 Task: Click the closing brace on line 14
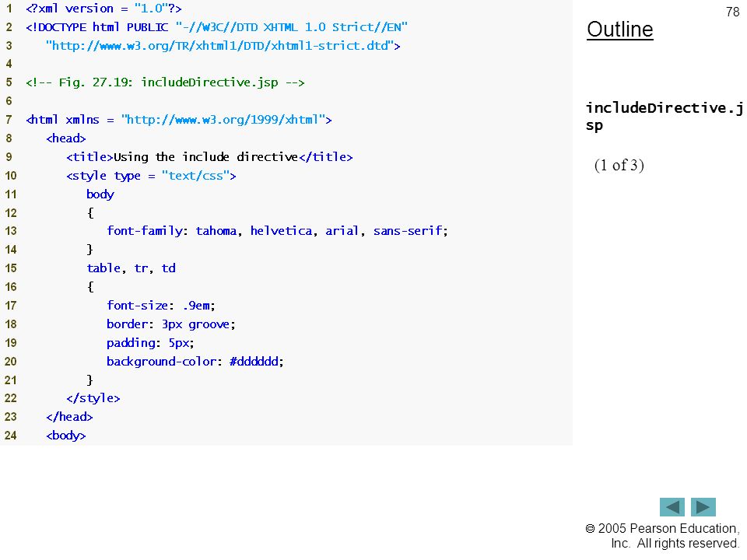pos(89,250)
